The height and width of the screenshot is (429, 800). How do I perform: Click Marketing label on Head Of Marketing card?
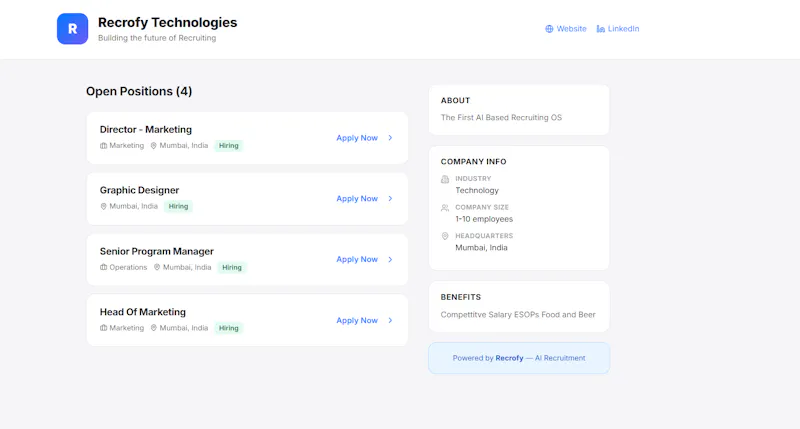tap(127, 328)
